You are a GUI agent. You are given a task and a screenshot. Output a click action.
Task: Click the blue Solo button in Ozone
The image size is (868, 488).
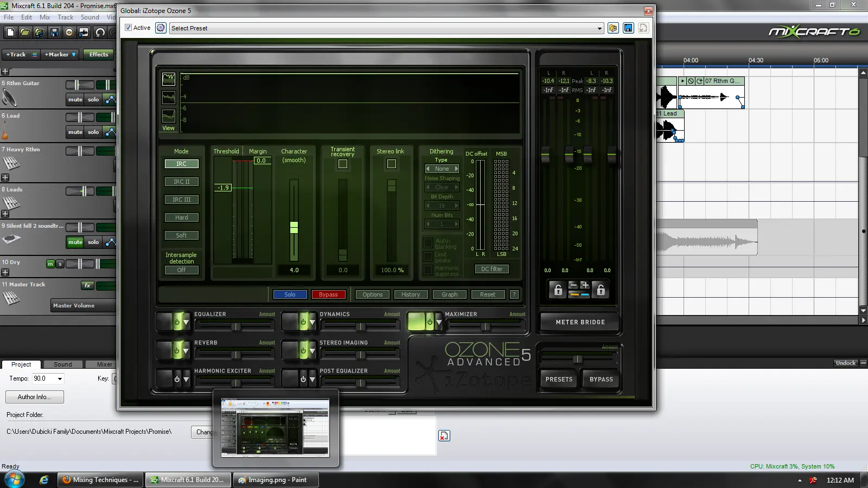(x=290, y=294)
